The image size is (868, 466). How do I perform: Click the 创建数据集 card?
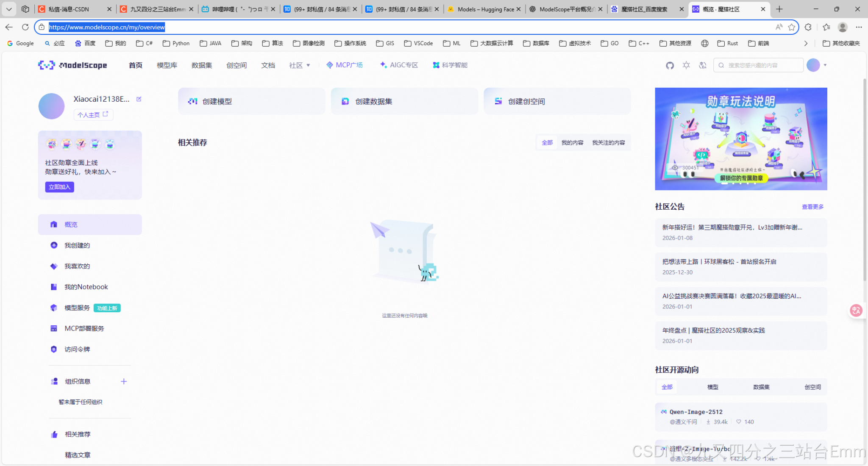pyautogui.click(x=404, y=101)
